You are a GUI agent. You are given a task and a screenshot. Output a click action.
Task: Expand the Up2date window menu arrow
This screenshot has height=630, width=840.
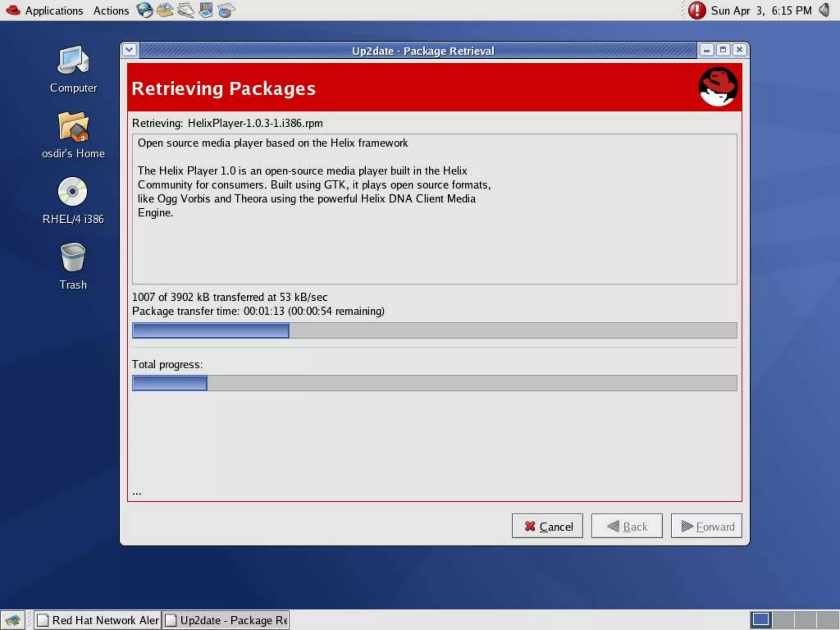(x=129, y=50)
